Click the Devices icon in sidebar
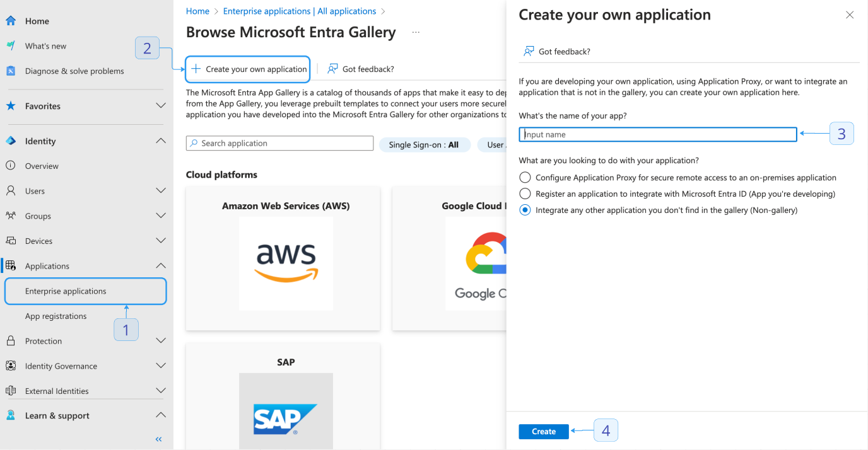868x450 pixels. pos(11,241)
